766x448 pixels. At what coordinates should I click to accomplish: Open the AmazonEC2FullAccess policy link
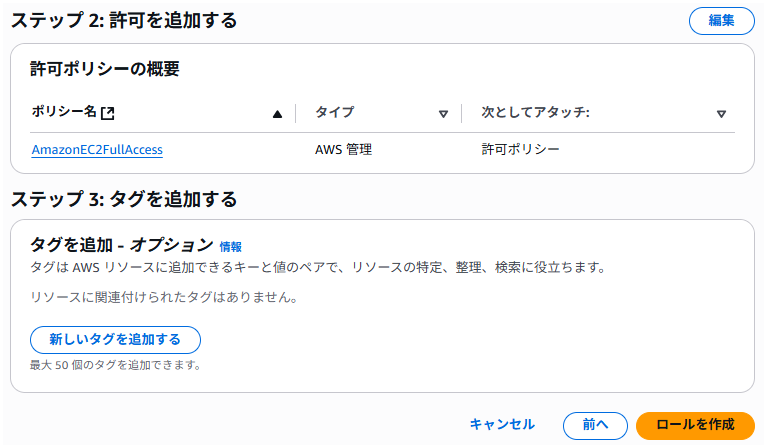pyautogui.click(x=97, y=150)
